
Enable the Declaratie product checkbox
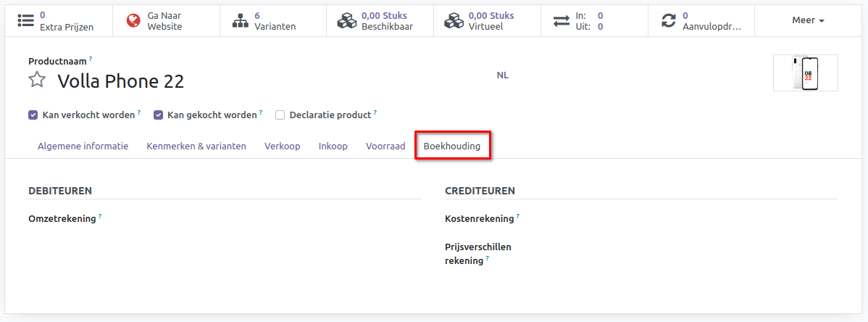point(280,115)
